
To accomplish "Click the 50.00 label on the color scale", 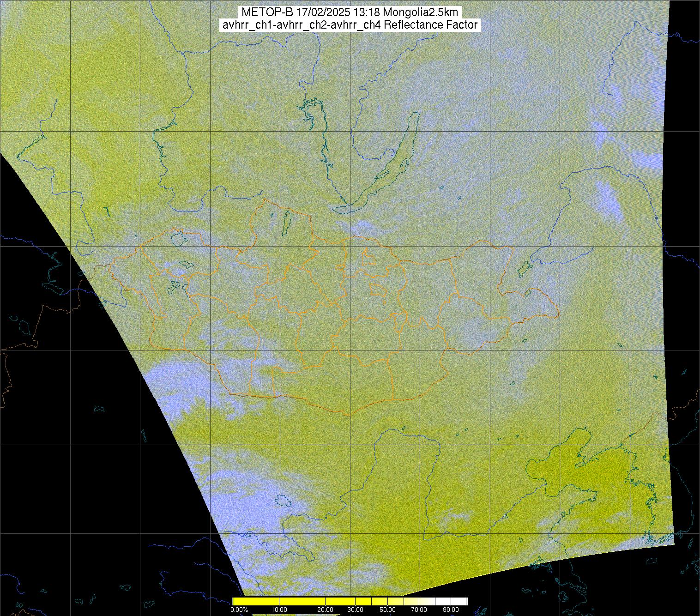I will (387, 610).
